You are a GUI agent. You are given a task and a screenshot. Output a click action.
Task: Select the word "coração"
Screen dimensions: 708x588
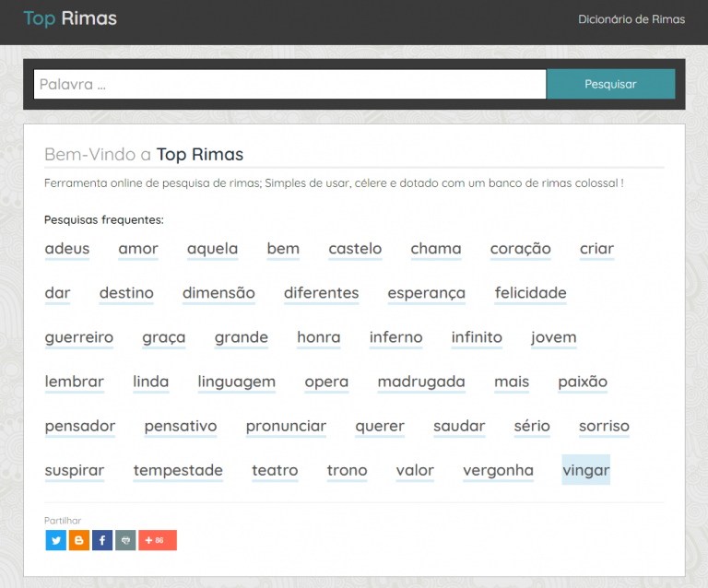point(520,249)
